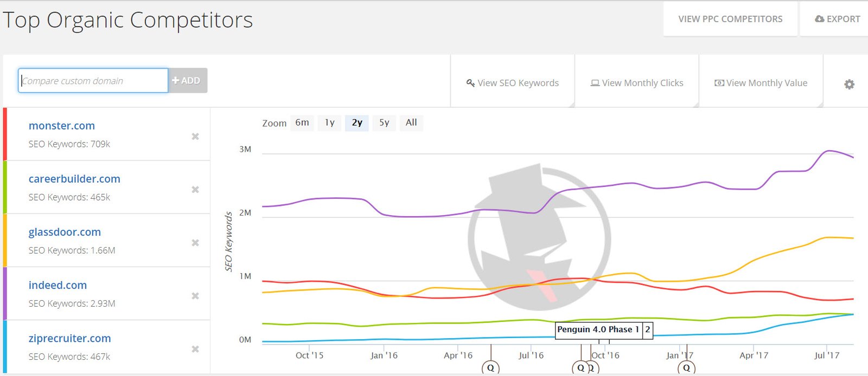The image size is (868, 376).
Task: Click the 'Top Organic Competitors' heading
Action: (x=128, y=21)
